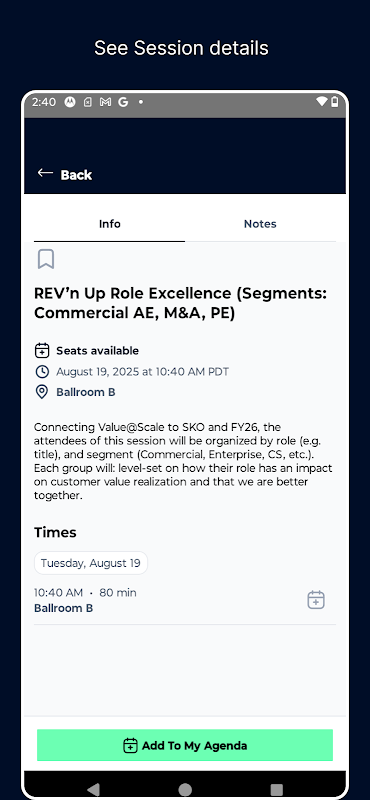Click the session title REV'n Up Role Excellence
This screenshot has height=800, width=370.
[181, 303]
